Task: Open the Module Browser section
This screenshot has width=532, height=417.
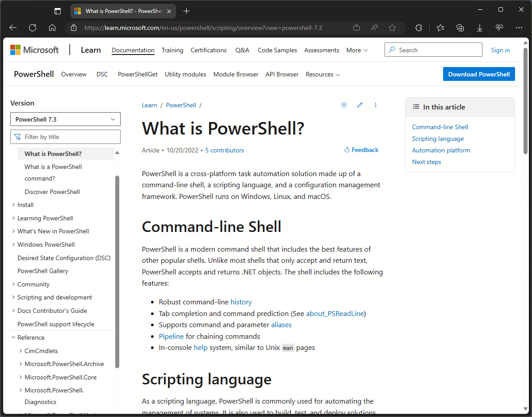Action: [x=236, y=74]
